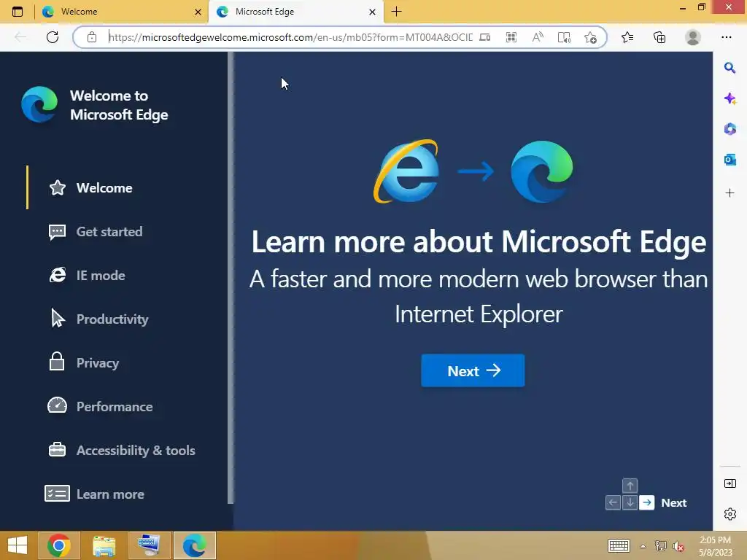Close the Microsoft Edge tab
747x560 pixels.
[373, 12]
